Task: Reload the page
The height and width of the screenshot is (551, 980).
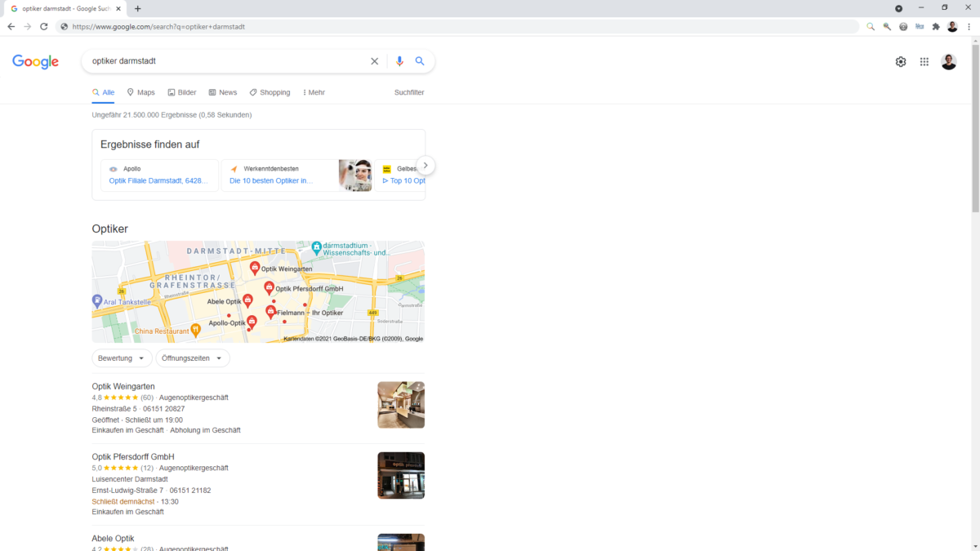Action: tap(44, 26)
